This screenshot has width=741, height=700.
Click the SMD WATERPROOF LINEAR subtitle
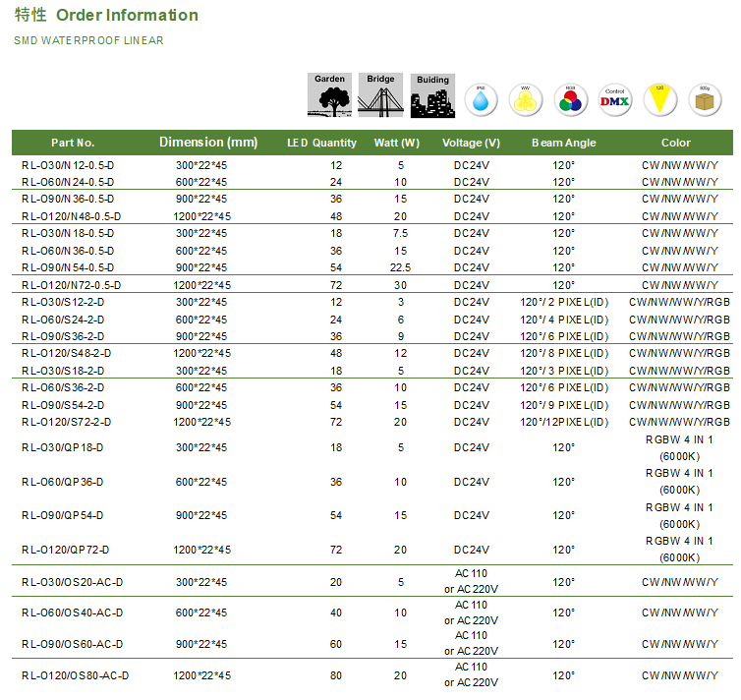coord(88,41)
